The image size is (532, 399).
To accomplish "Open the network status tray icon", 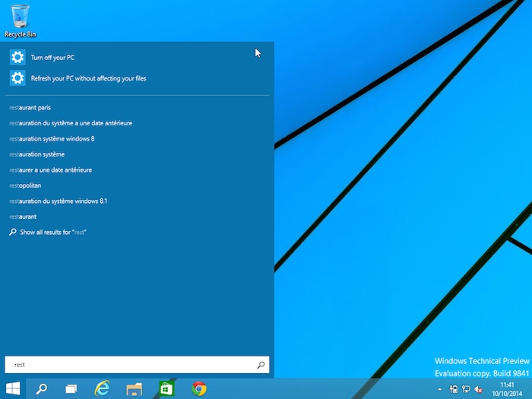I will pos(465,389).
